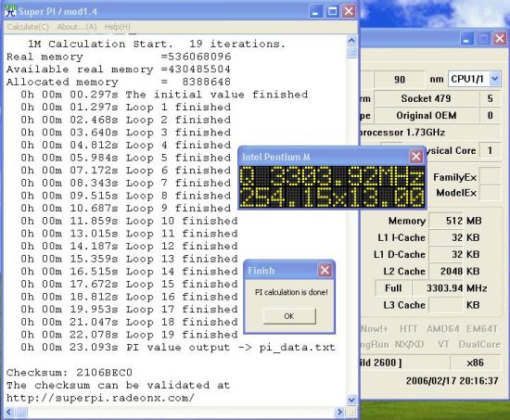The width and height of the screenshot is (510, 420).
Task: Click the Memory 512 MB value
Action: pyautogui.click(x=446, y=221)
